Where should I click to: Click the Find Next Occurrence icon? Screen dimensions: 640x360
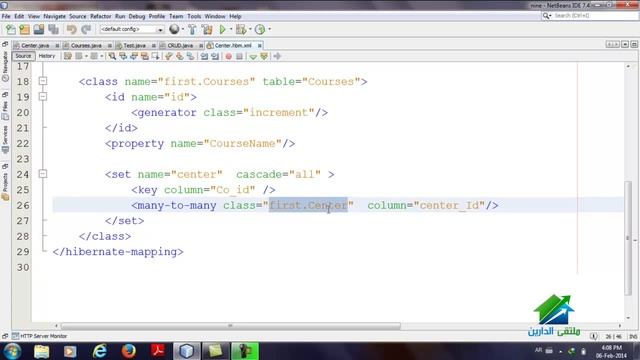134,56
